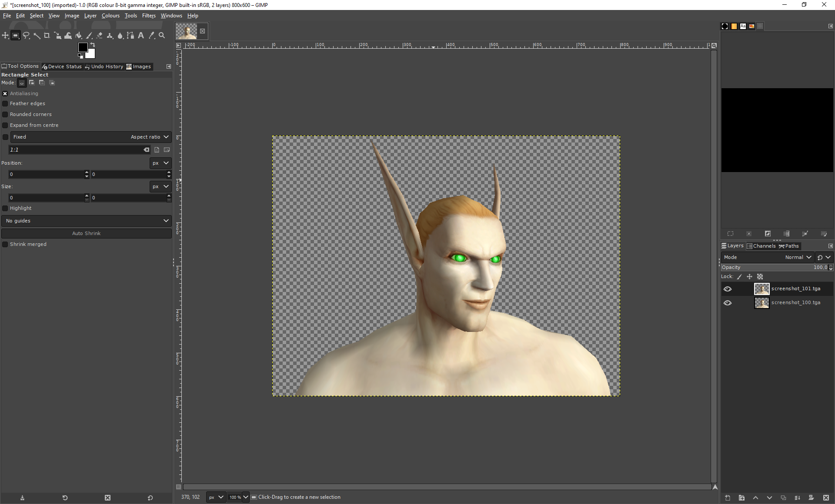Switch to the Paths tab
Viewport: 835px width, 504px height.
789,246
